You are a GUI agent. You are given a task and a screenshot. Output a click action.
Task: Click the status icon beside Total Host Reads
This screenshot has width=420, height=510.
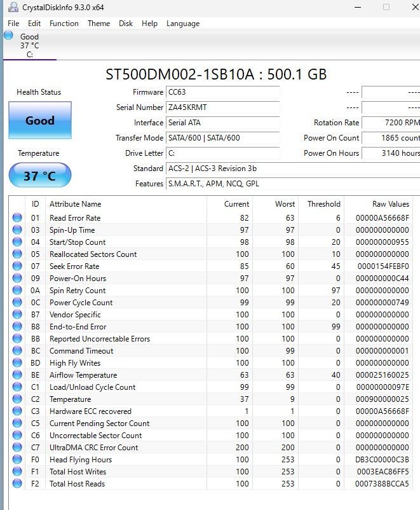click(x=17, y=484)
